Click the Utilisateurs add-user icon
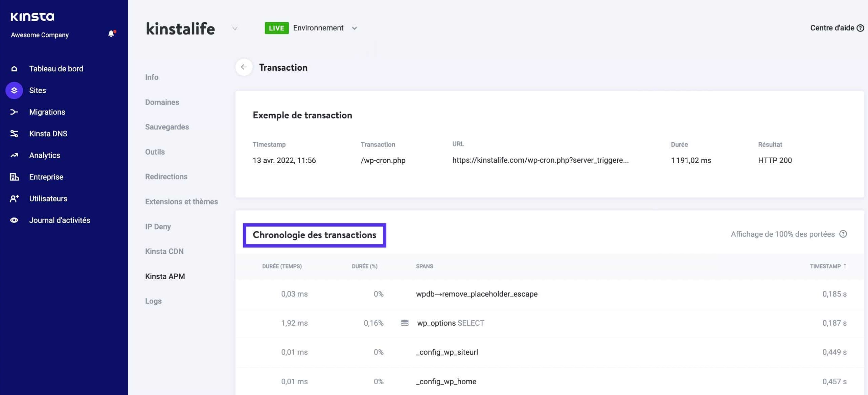This screenshot has width=868, height=395. pyautogui.click(x=14, y=199)
